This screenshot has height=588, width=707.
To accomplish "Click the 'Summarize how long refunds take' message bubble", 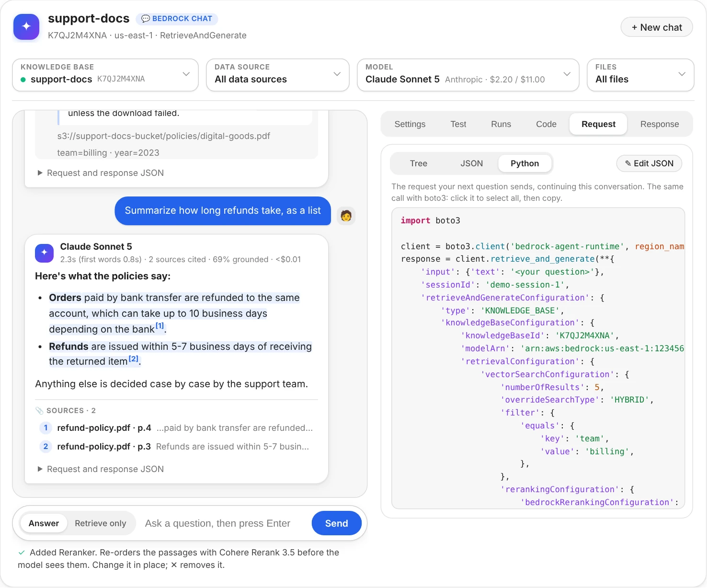I will 223,211.
